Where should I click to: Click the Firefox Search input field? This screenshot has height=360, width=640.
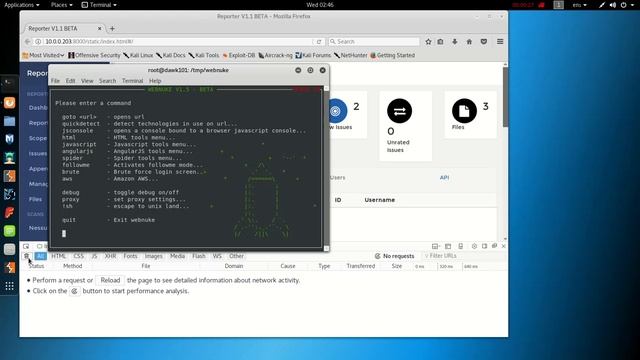pos(373,42)
